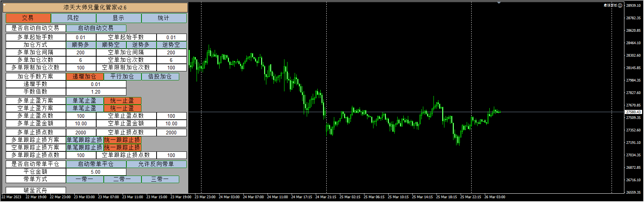This screenshot has height=202, width=644.
Task: Open the 风控 tab
Action: pyautogui.click(x=74, y=18)
